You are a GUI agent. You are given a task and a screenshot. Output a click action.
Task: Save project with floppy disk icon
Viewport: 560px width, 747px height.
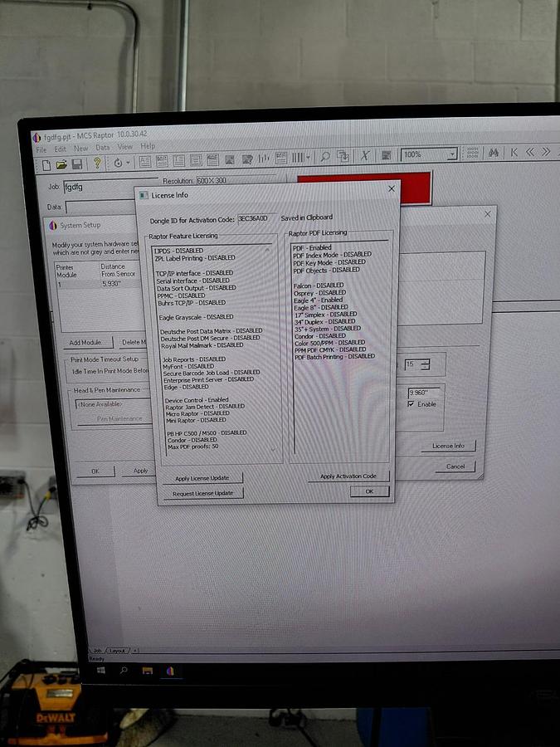point(77,164)
